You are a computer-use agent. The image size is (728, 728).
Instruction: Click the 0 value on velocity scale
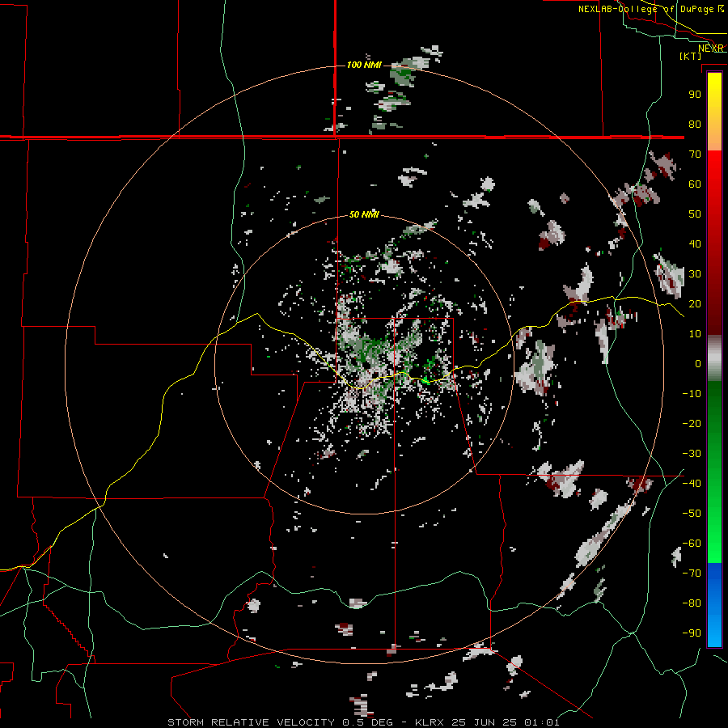698,363
